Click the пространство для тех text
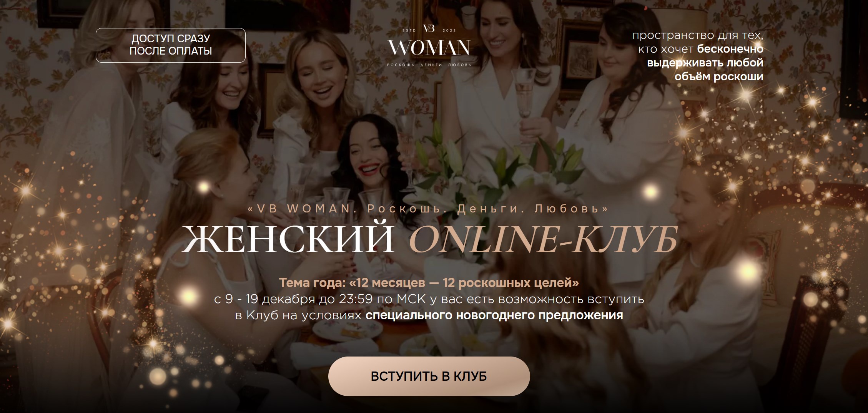This screenshot has height=413, width=868. click(698, 35)
